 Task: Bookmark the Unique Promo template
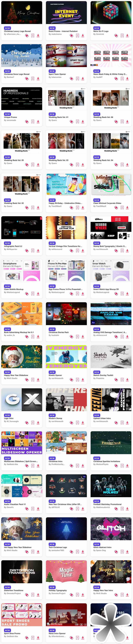coord(33,122)
